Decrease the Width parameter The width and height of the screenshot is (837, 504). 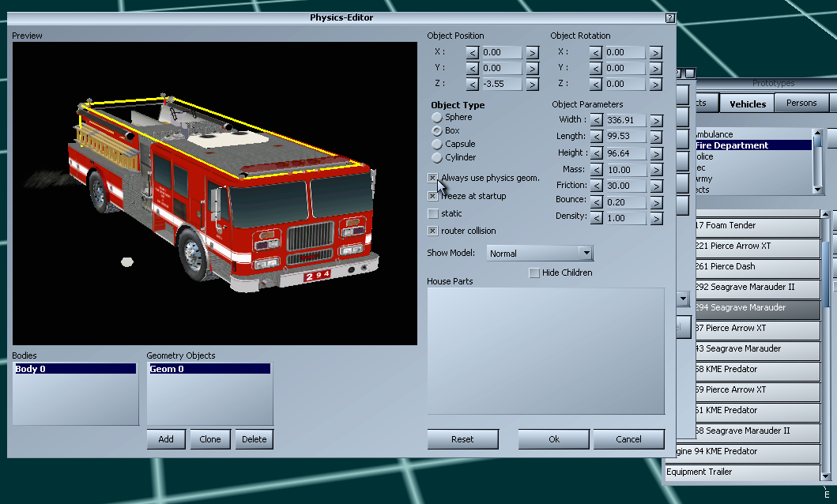pos(597,121)
